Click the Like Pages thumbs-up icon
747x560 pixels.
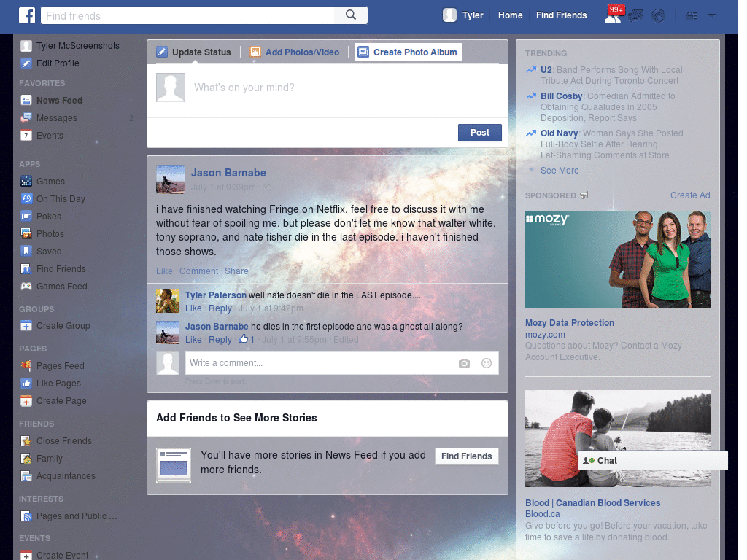pos(26,384)
